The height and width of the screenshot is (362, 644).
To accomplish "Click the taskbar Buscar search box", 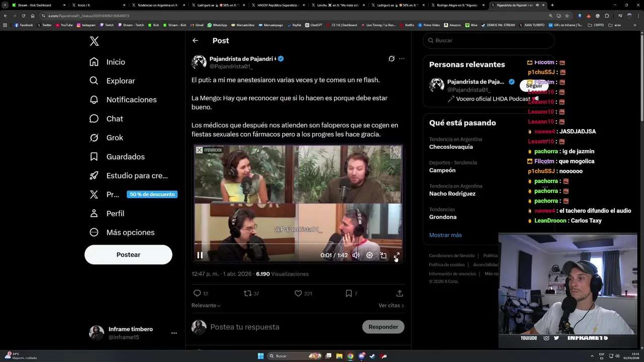I will [x=295, y=356].
